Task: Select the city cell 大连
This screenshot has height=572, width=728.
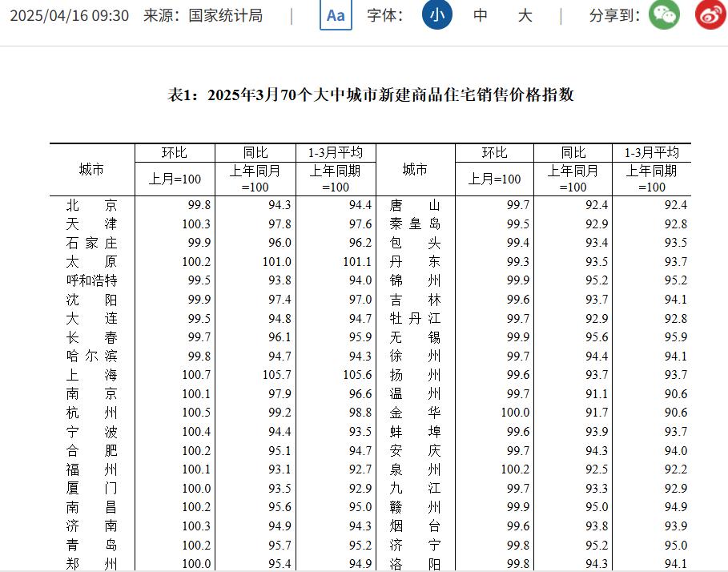Action: [91, 319]
